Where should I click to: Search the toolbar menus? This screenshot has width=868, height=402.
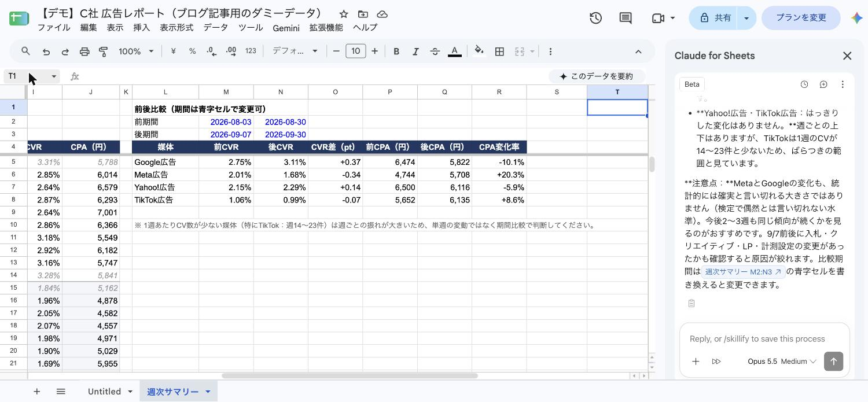point(25,51)
